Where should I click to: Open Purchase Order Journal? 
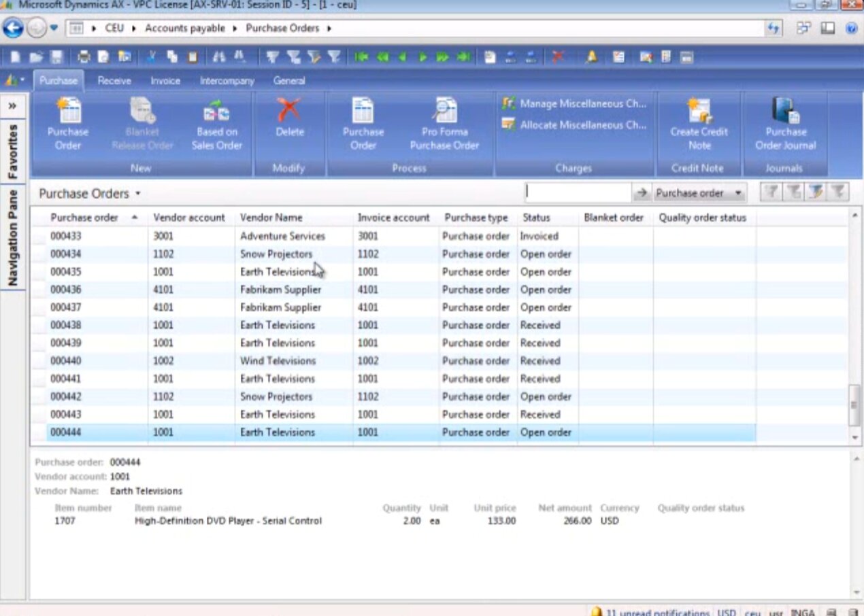coord(785,124)
